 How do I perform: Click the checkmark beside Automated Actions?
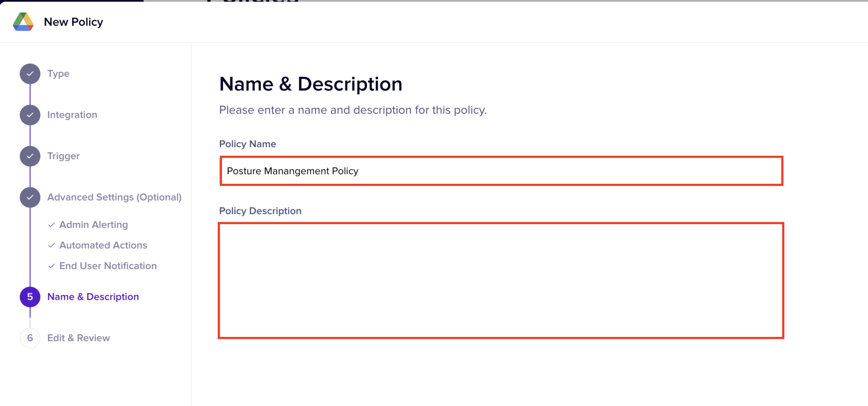click(51, 245)
